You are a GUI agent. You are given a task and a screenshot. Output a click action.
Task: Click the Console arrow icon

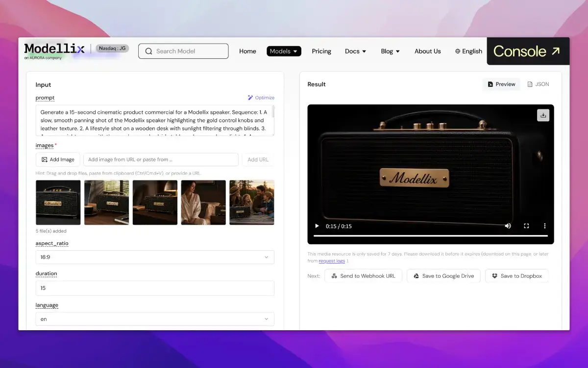[x=555, y=51]
